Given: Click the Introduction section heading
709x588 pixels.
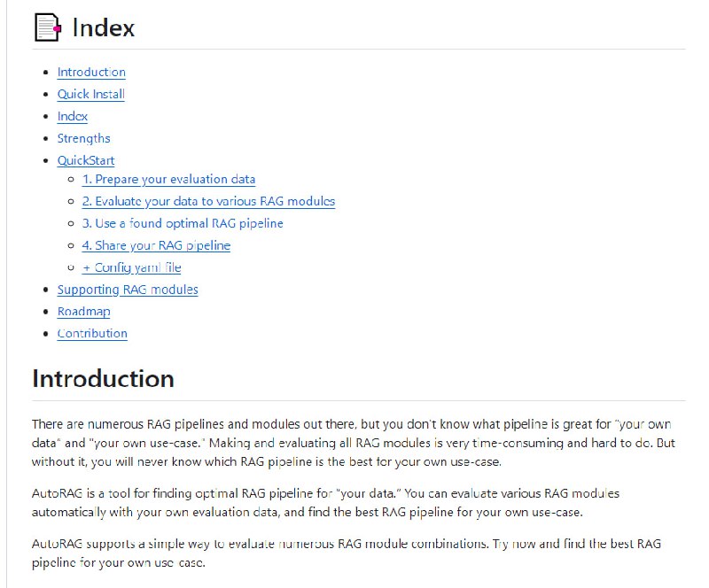Looking at the screenshot, I should [103, 379].
